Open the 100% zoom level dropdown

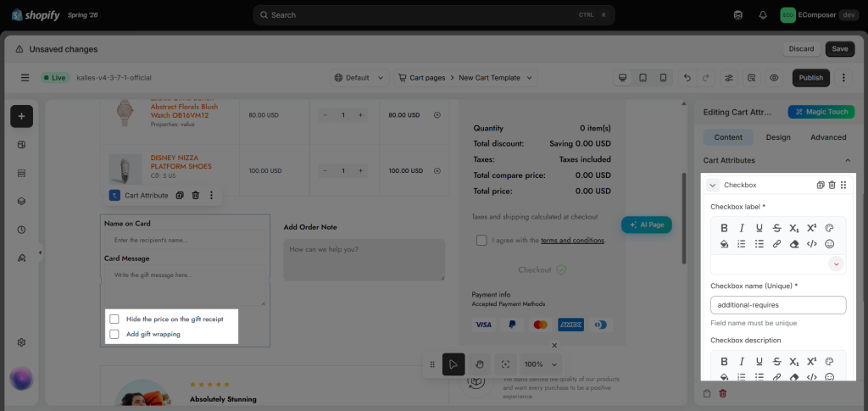point(541,364)
